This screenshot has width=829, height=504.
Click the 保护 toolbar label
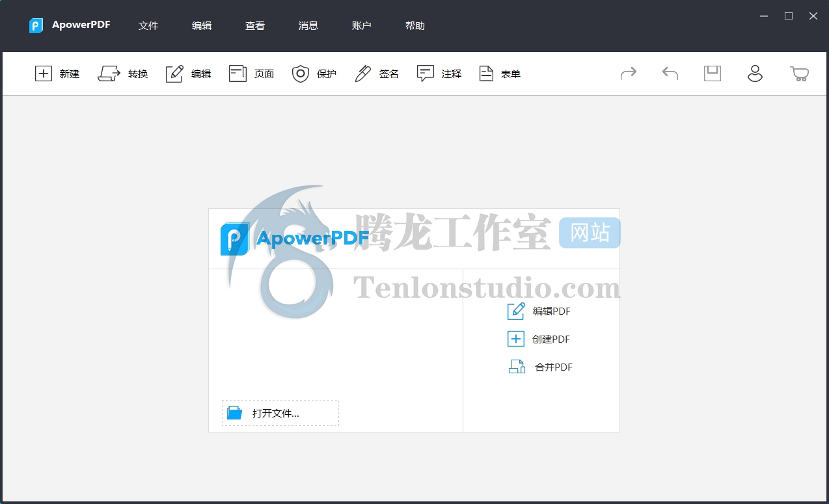[x=327, y=74]
